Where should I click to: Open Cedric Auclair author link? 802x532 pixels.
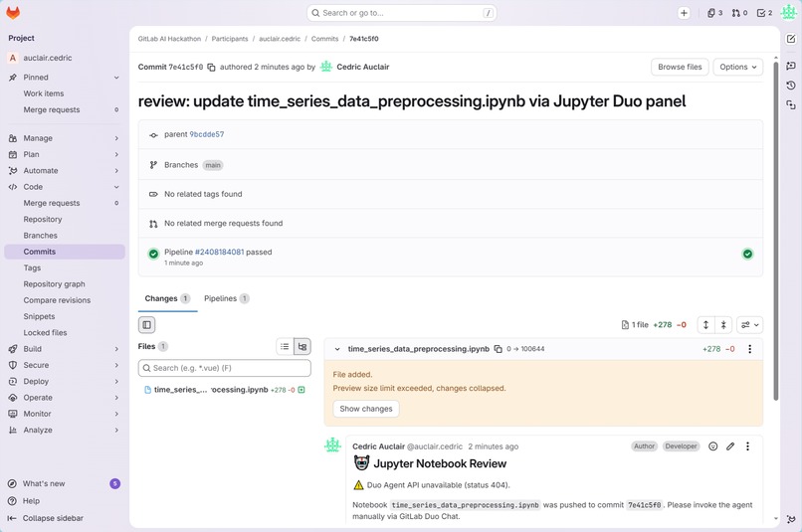[362, 67]
